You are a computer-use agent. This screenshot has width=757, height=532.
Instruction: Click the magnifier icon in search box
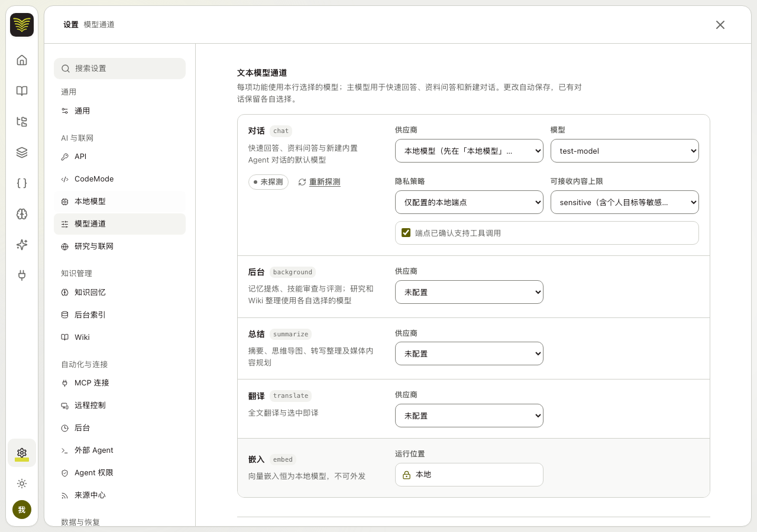tap(66, 69)
